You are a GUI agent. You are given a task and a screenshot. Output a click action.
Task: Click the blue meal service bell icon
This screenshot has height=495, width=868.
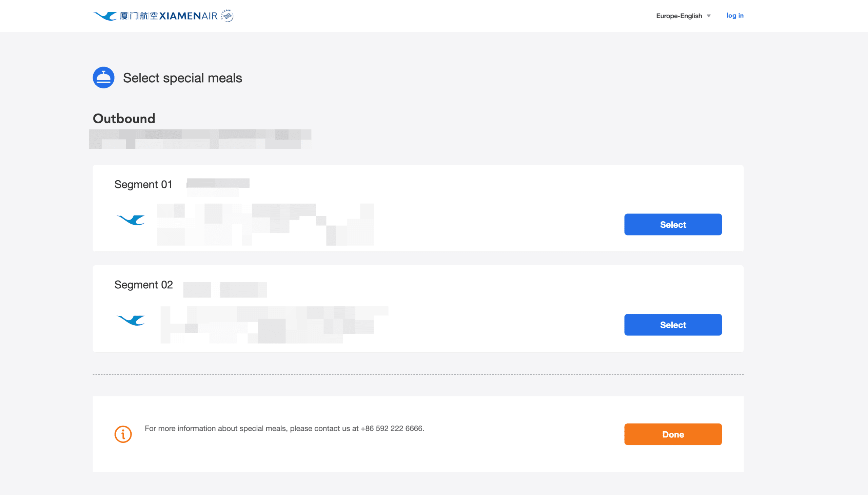click(103, 78)
